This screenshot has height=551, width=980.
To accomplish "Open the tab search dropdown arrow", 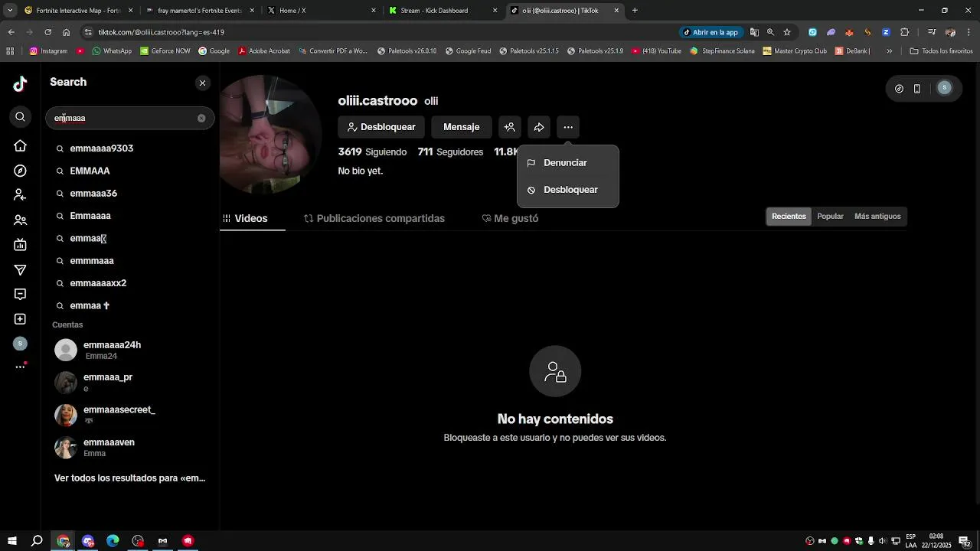I will click(10, 11).
